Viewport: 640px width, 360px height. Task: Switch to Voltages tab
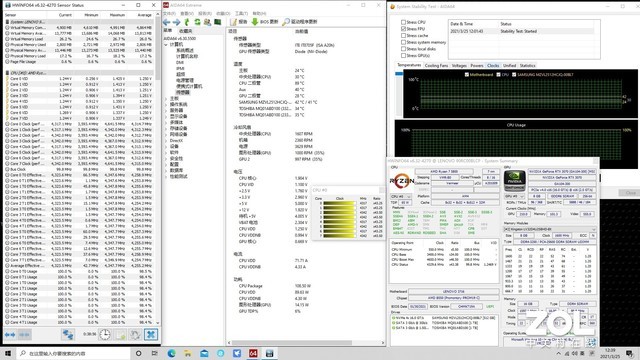459,65
